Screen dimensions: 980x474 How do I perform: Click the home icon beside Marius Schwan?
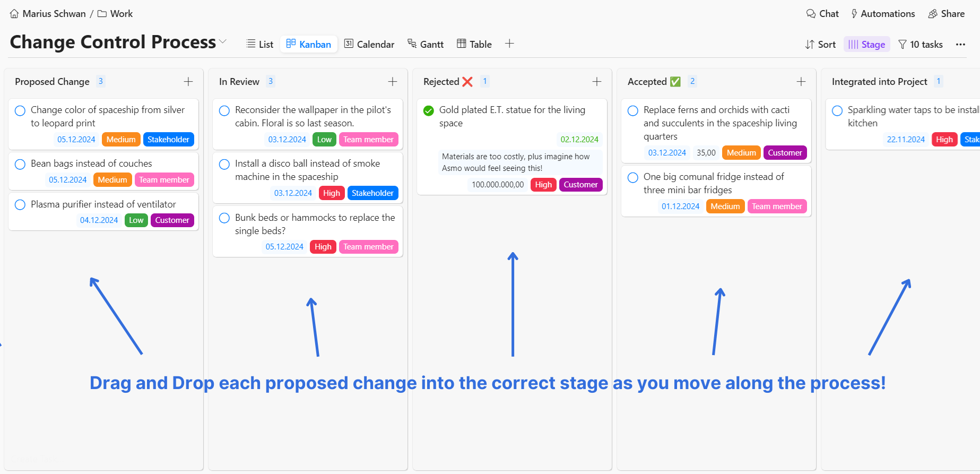point(14,14)
